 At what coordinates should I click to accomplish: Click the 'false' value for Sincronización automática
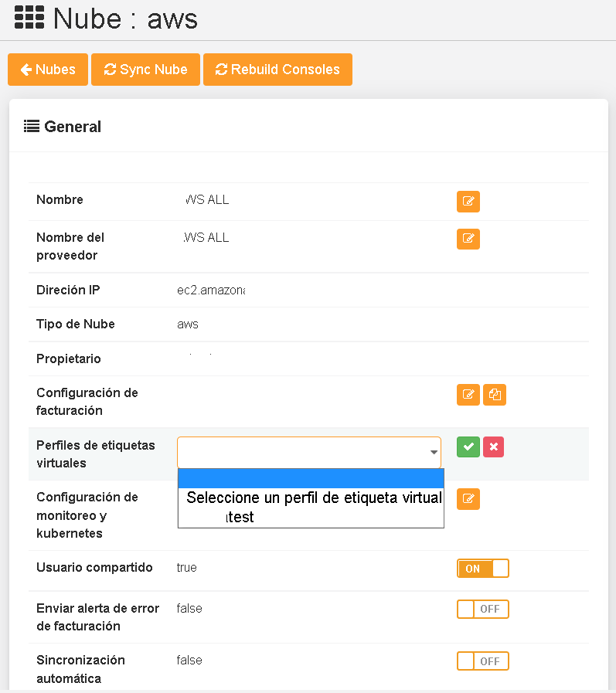(189, 661)
